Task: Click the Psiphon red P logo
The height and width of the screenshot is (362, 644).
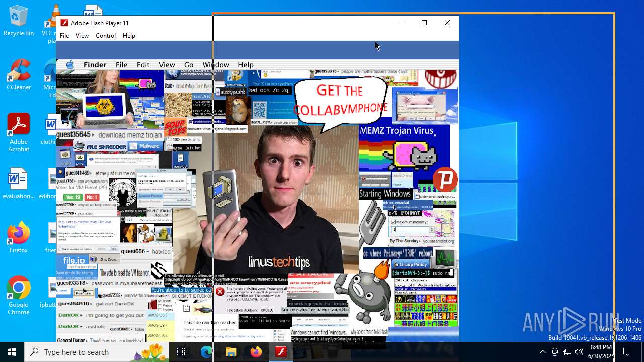Action: pyautogui.click(x=445, y=179)
